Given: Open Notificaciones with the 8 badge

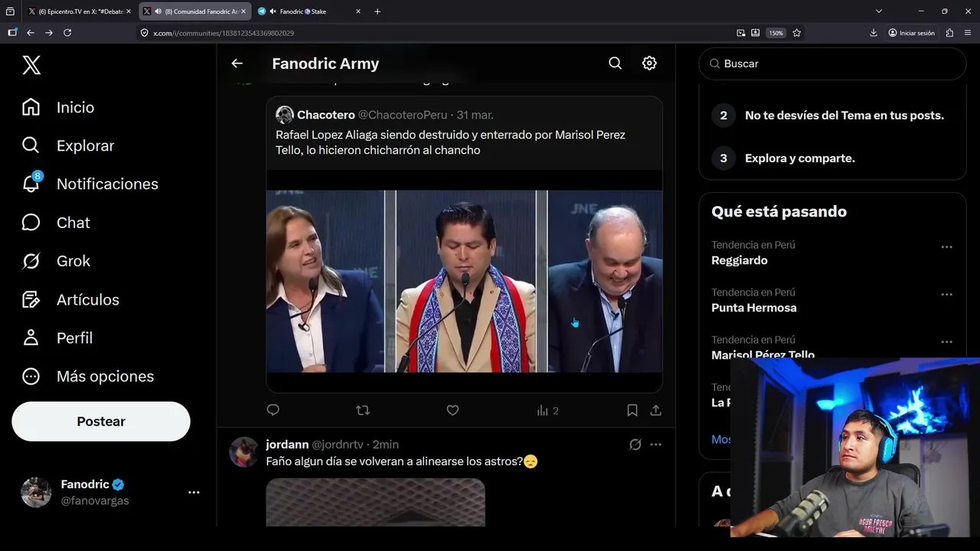Looking at the screenshot, I should point(90,184).
